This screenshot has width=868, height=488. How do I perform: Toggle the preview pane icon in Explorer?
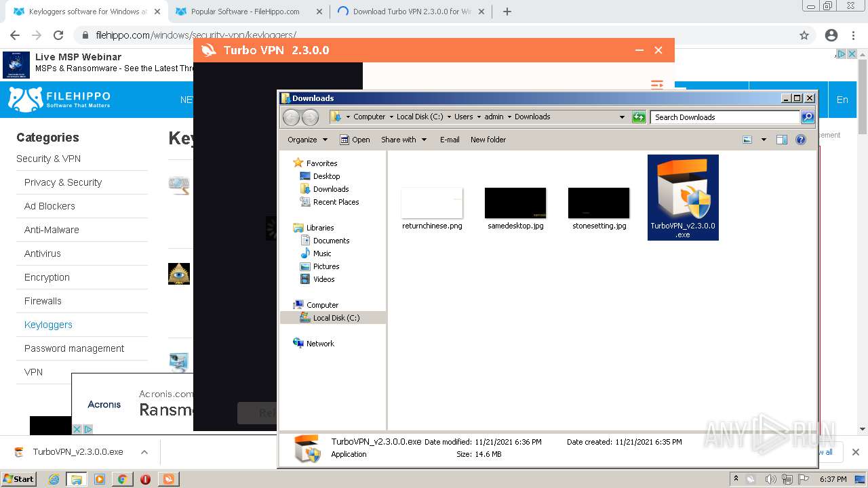point(782,140)
